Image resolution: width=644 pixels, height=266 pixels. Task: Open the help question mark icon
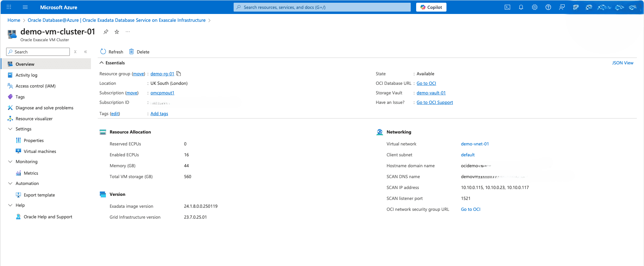548,7
